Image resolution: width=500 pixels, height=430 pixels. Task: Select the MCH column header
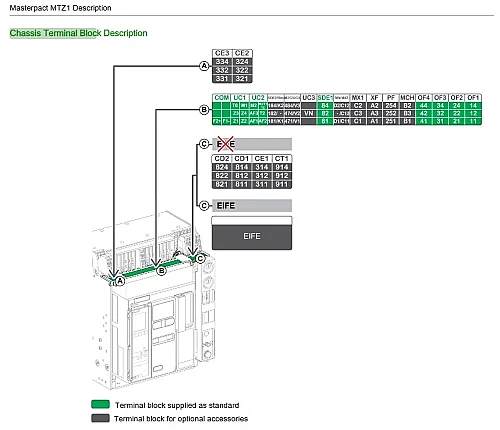point(407,98)
